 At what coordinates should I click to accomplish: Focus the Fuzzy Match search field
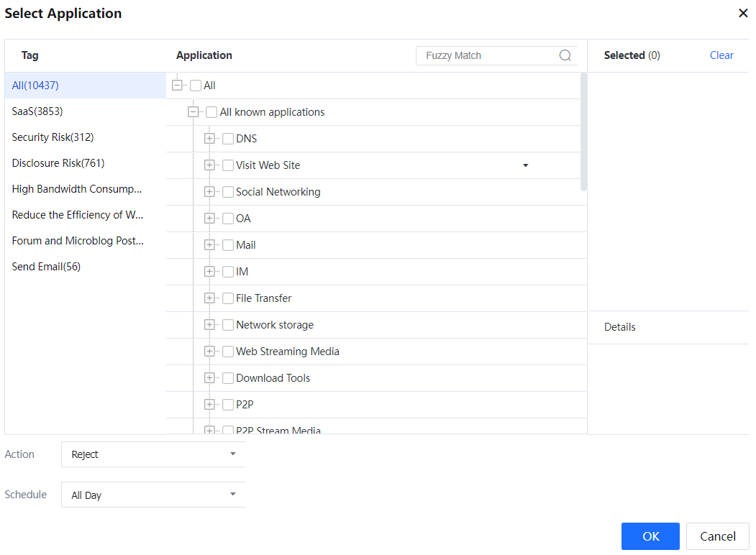click(x=488, y=56)
